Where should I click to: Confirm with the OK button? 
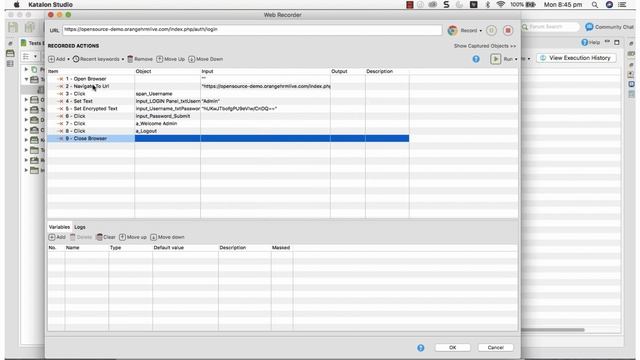[x=452, y=347]
